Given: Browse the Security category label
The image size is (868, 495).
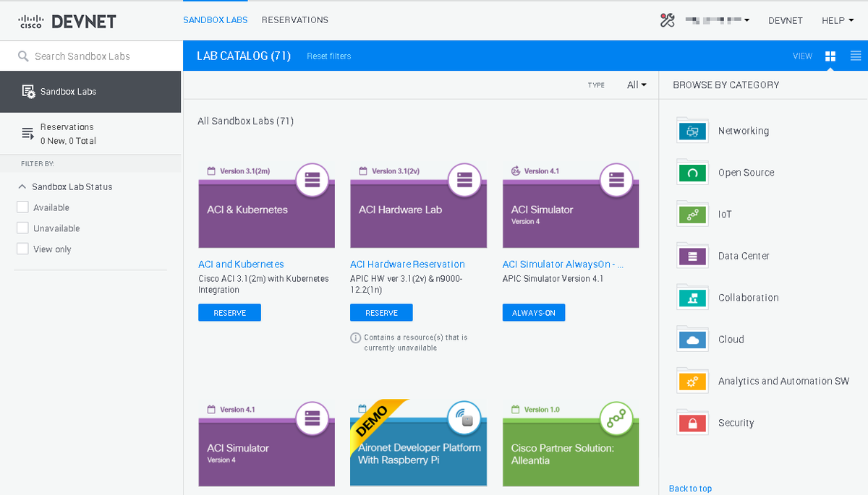Looking at the screenshot, I should 736,423.
